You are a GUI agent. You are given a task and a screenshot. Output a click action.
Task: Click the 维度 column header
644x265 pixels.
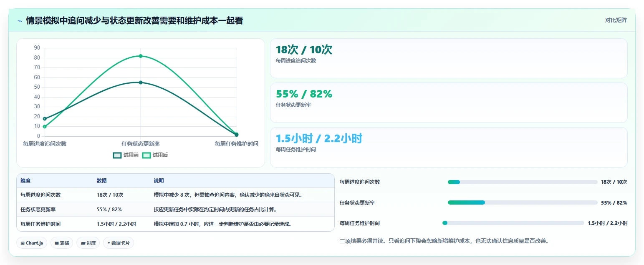25,181
